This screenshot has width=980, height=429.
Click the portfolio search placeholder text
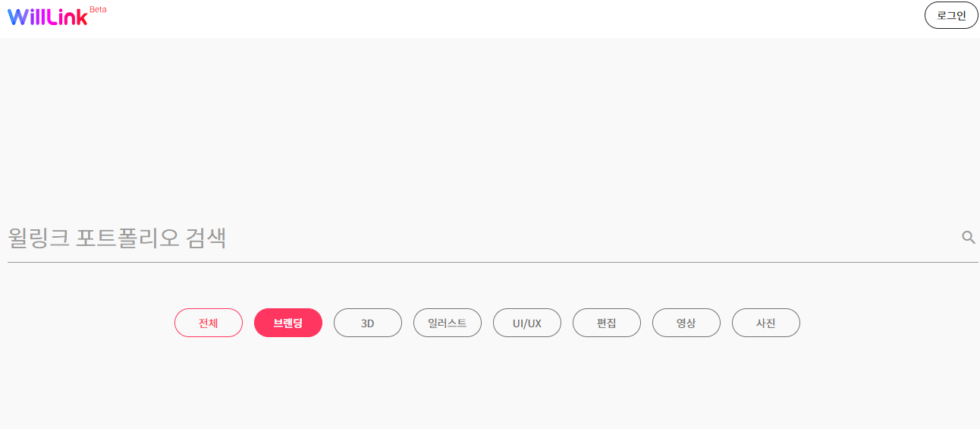118,238
